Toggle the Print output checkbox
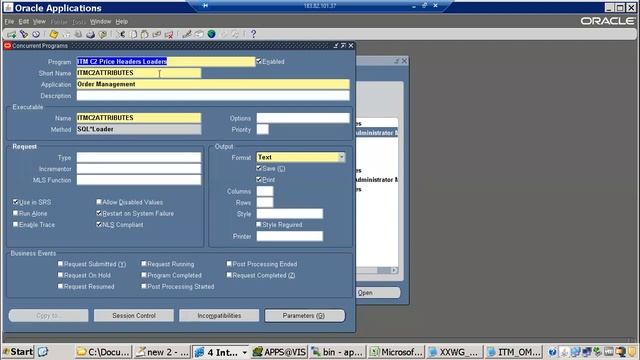Viewport: 640px width, 360px height. (x=259, y=179)
